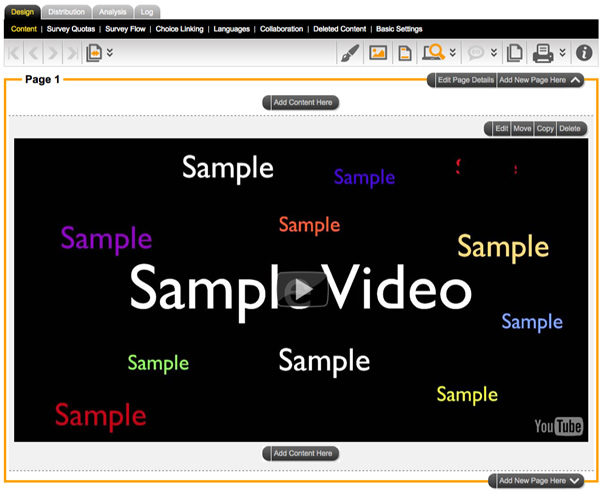Screen dimensions: 600x494
Task: Click the printer icon
Action: [543, 52]
